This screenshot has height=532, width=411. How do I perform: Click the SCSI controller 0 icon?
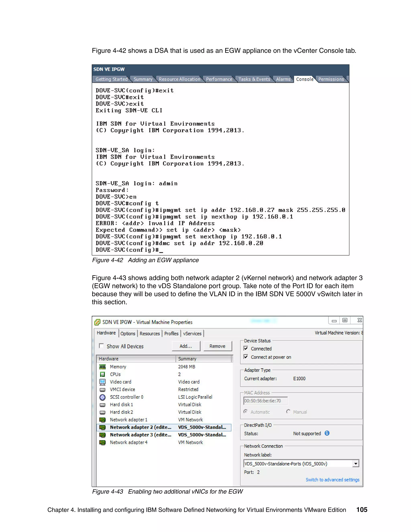[103, 397]
